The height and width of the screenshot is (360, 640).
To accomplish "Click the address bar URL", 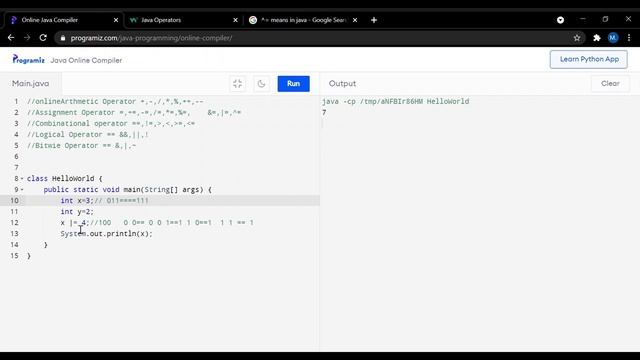I will (x=151, y=38).
